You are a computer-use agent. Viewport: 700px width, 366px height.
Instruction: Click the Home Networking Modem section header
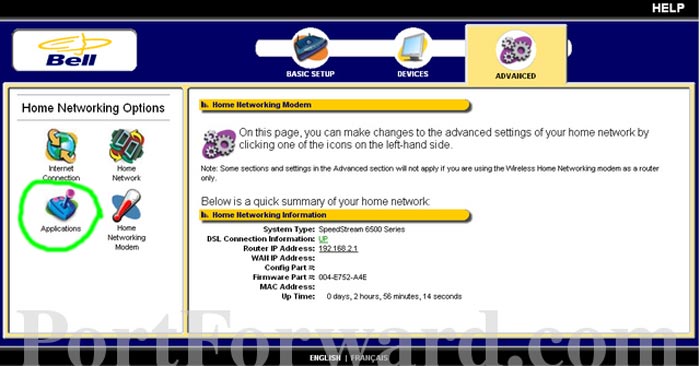(335, 105)
